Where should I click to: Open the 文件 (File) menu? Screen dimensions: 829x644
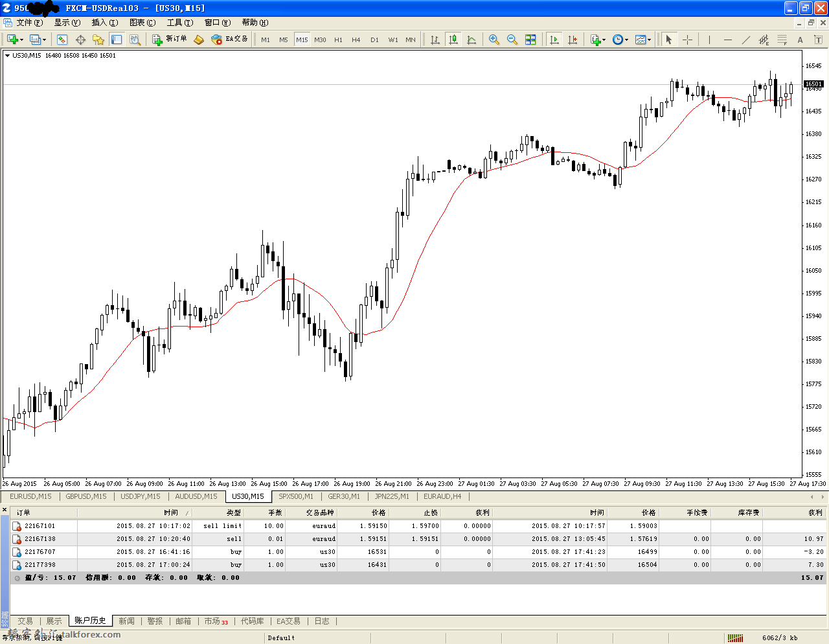pos(30,23)
